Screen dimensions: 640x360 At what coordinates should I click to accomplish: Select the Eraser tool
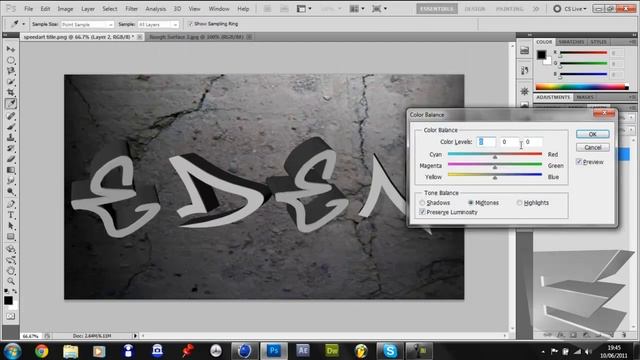click(x=11, y=159)
